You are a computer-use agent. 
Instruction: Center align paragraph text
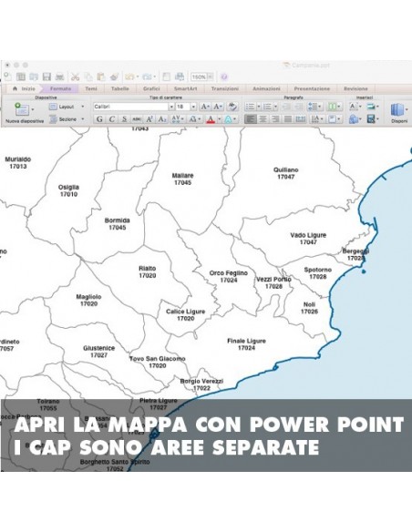pyautogui.click(x=263, y=119)
